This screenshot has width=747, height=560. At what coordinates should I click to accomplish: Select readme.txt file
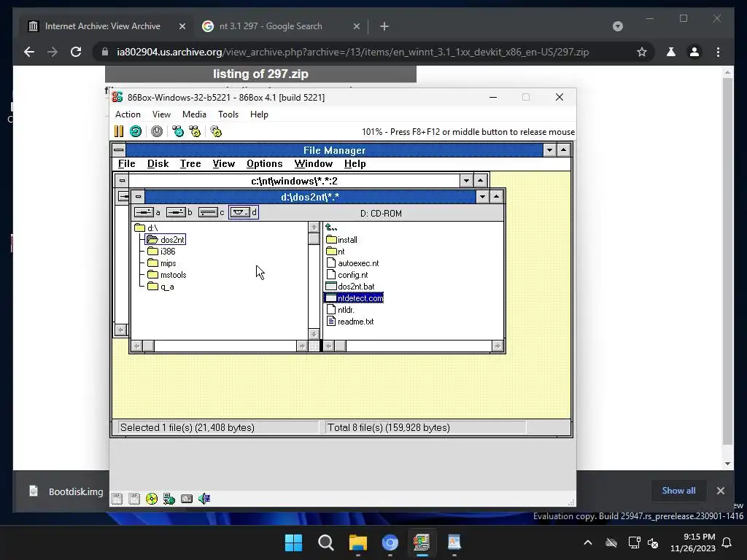[350, 322]
